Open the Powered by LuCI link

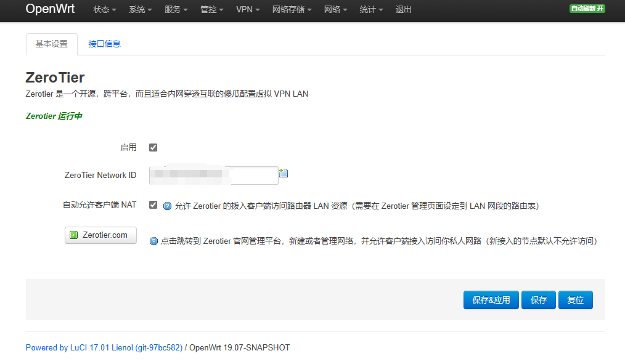(104, 347)
